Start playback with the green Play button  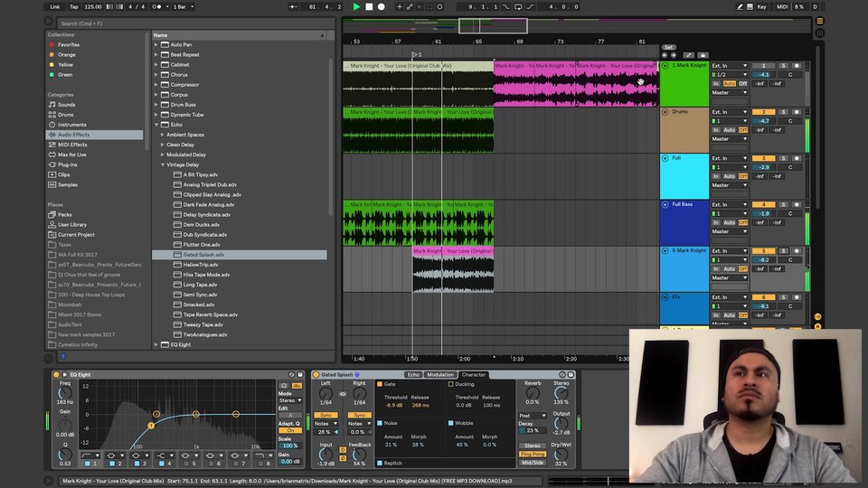point(356,6)
